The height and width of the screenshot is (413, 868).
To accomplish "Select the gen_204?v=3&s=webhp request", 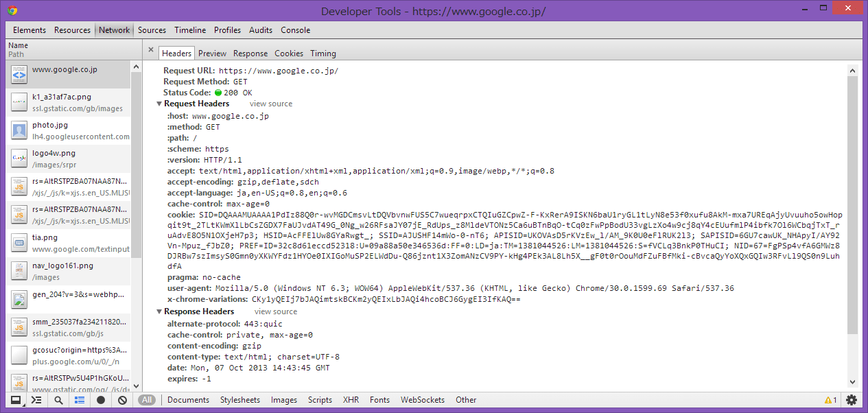I will point(67,299).
